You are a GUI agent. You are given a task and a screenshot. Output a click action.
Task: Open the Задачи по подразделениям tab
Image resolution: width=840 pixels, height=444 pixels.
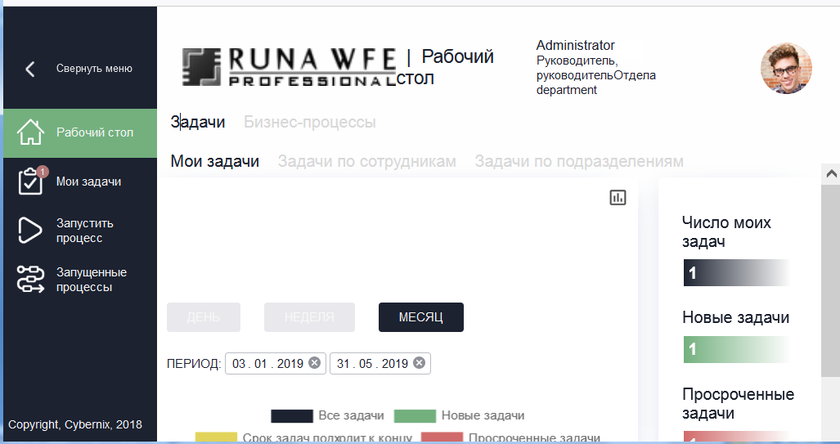click(x=579, y=161)
